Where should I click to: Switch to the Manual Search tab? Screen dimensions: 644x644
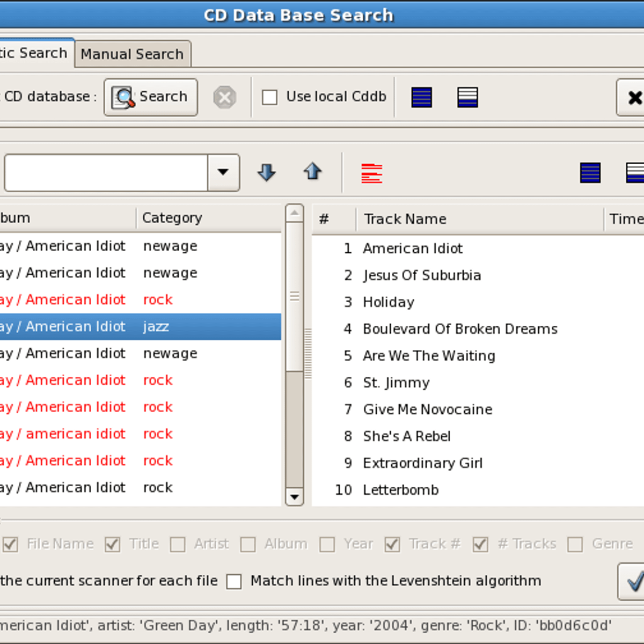[x=132, y=54]
